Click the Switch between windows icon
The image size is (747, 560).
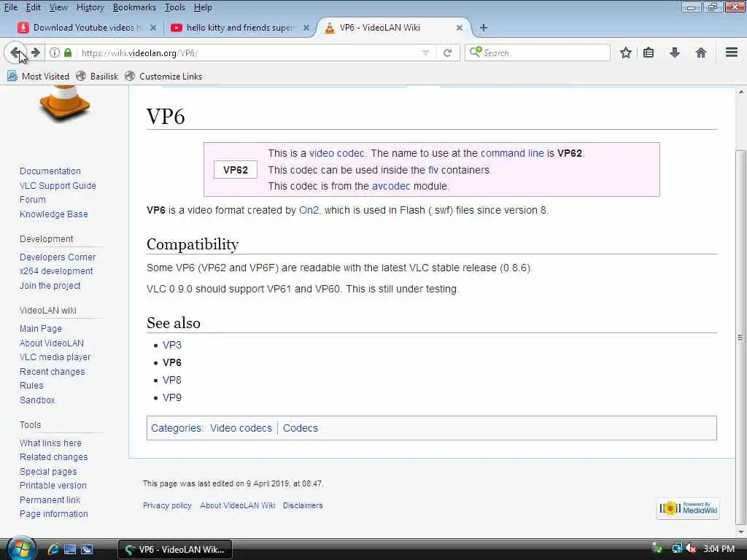pyautogui.click(x=87, y=549)
